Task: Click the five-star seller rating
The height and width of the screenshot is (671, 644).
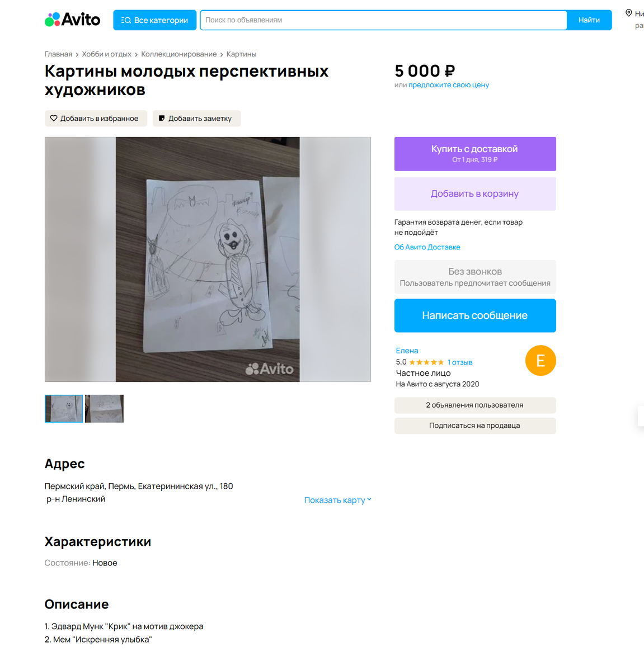Action: (x=426, y=362)
